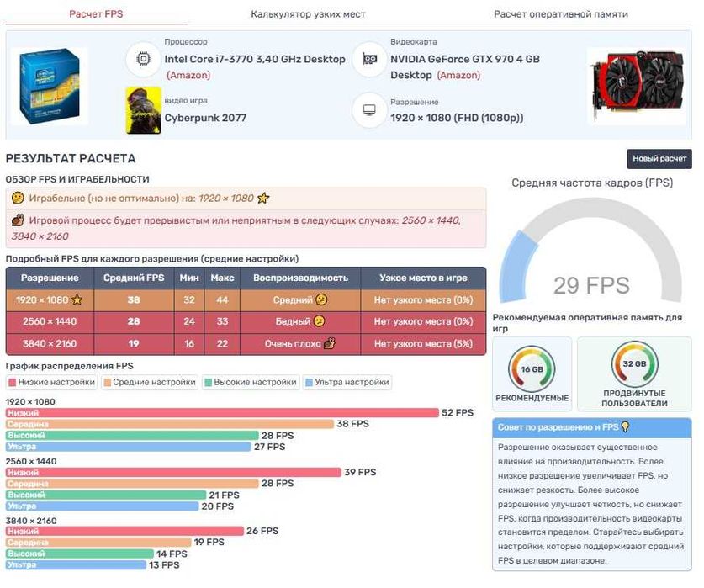This screenshot has width=704, height=588.
Task: Click the РЕКОМЕНДУЕМЫЕ label under 16 GB
Action: tap(532, 398)
